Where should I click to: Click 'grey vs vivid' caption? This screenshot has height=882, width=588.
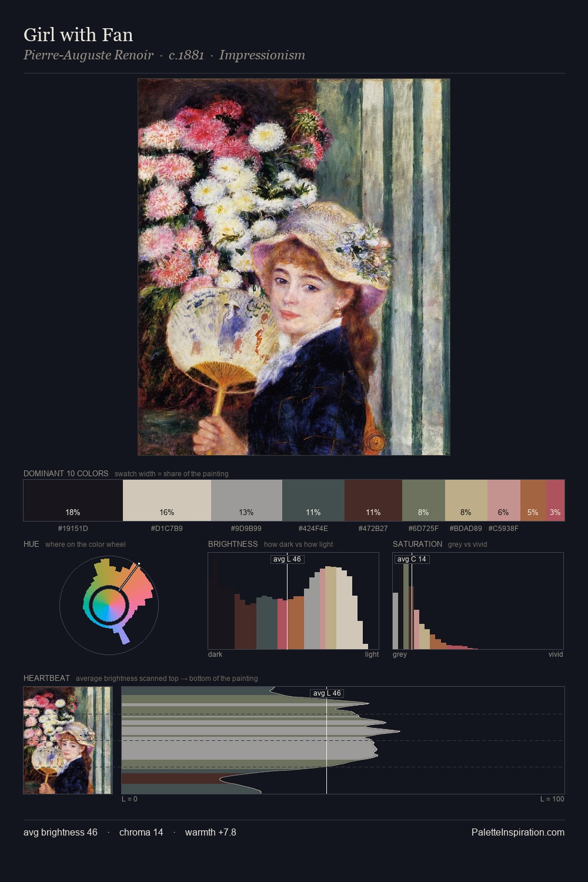click(x=467, y=544)
